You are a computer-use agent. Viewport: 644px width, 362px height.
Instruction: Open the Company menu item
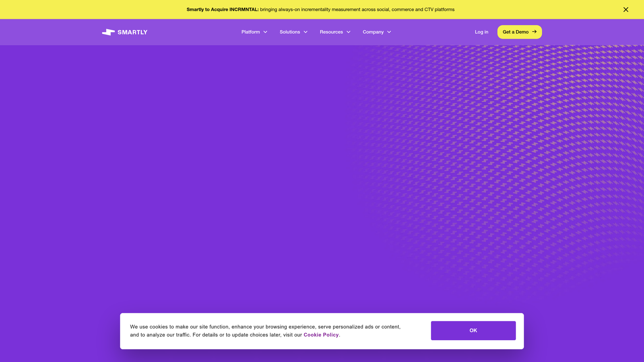click(x=374, y=32)
